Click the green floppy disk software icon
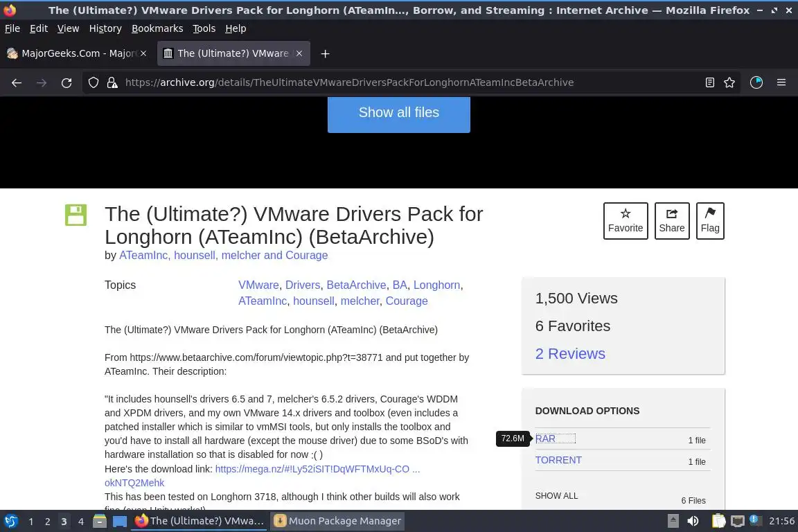798x532 pixels. coord(76,215)
